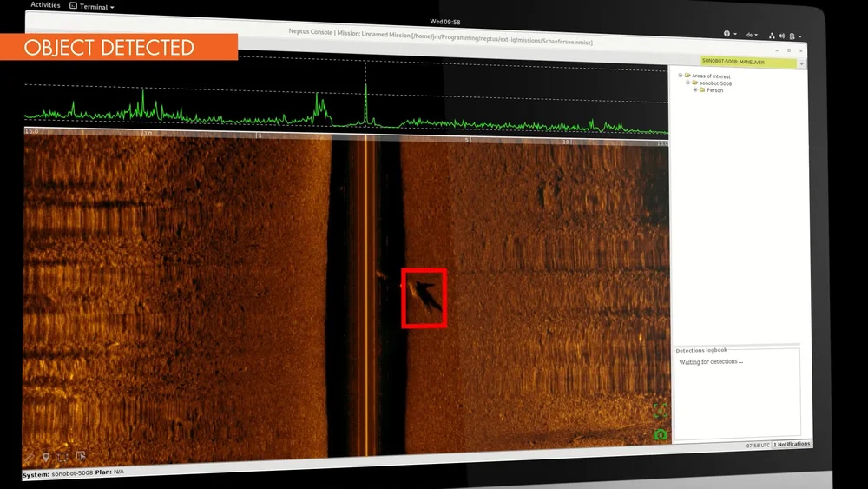Open the 'de' keyboard layout dropdown

tap(751, 35)
